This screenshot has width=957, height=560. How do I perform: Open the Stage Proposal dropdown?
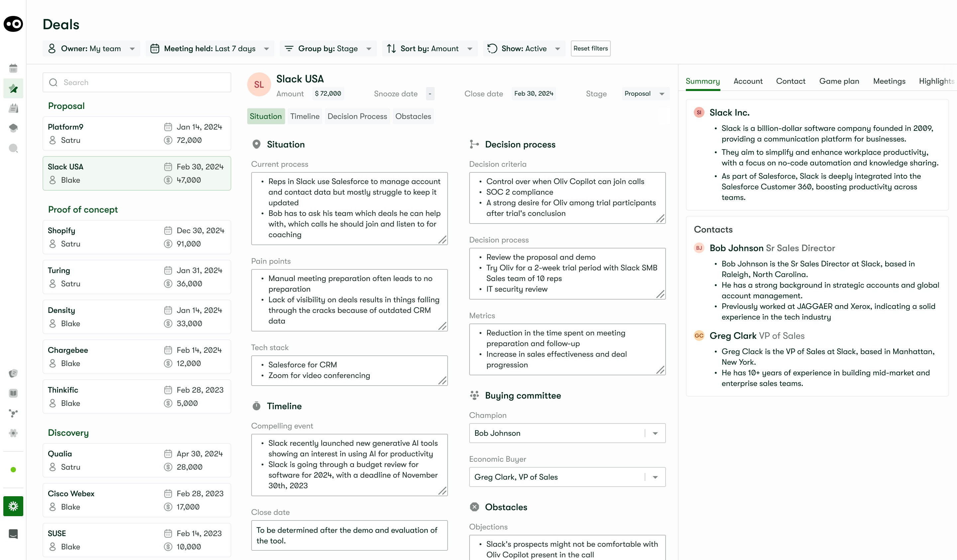click(645, 94)
